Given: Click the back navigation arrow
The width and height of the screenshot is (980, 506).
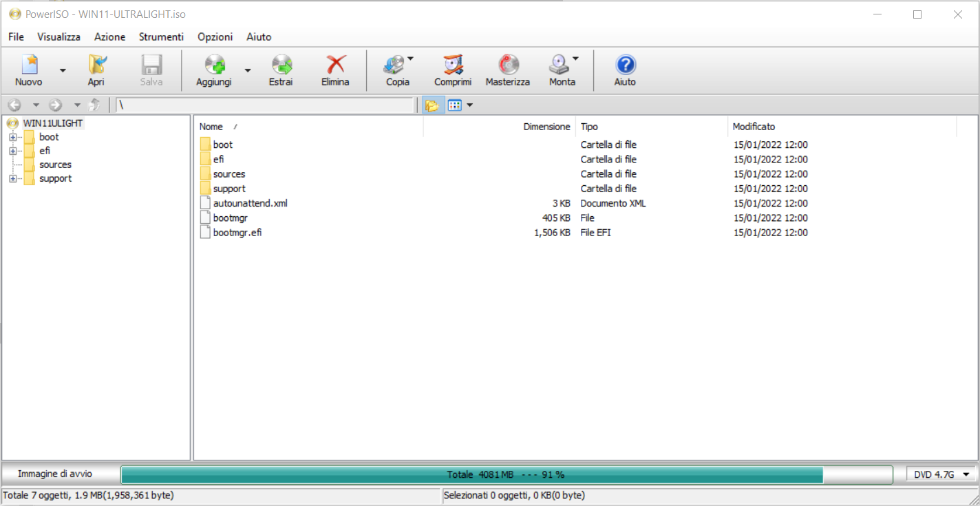Looking at the screenshot, I should point(14,105).
